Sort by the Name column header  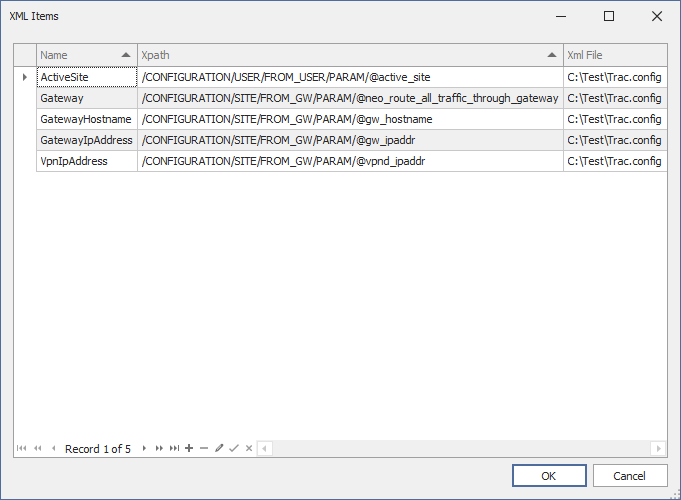click(87, 55)
